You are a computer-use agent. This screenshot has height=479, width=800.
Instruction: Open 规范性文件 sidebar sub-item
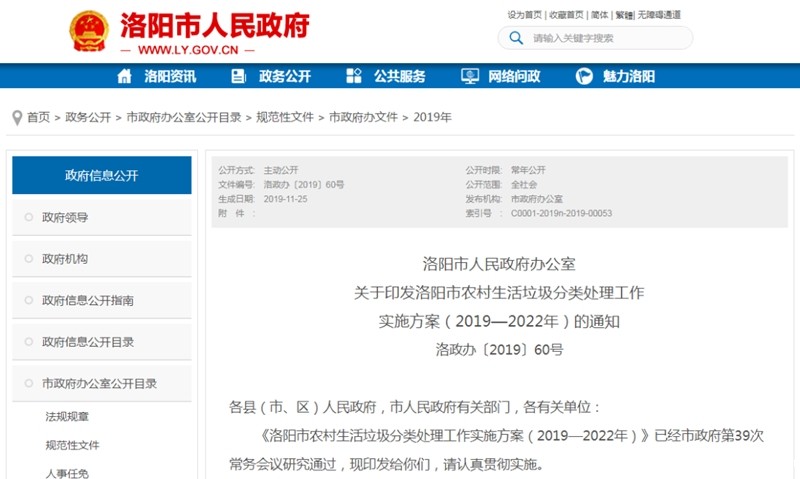coord(72,445)
